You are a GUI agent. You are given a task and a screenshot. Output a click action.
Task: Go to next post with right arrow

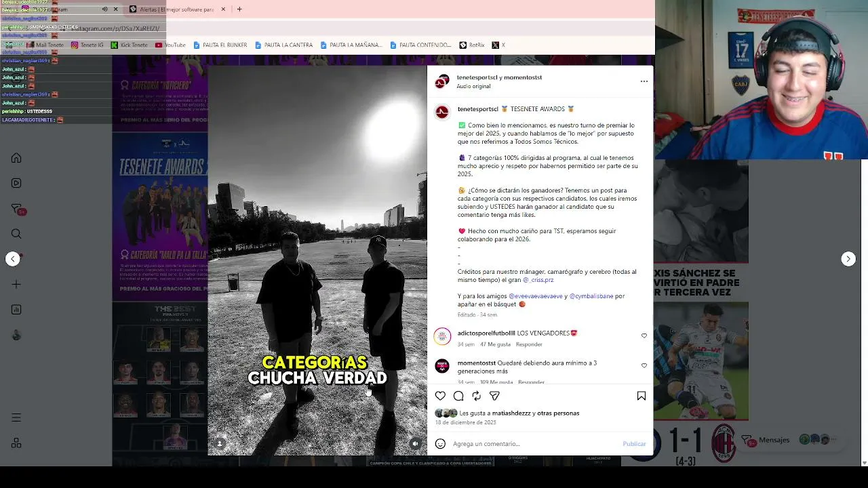point(848,259)
